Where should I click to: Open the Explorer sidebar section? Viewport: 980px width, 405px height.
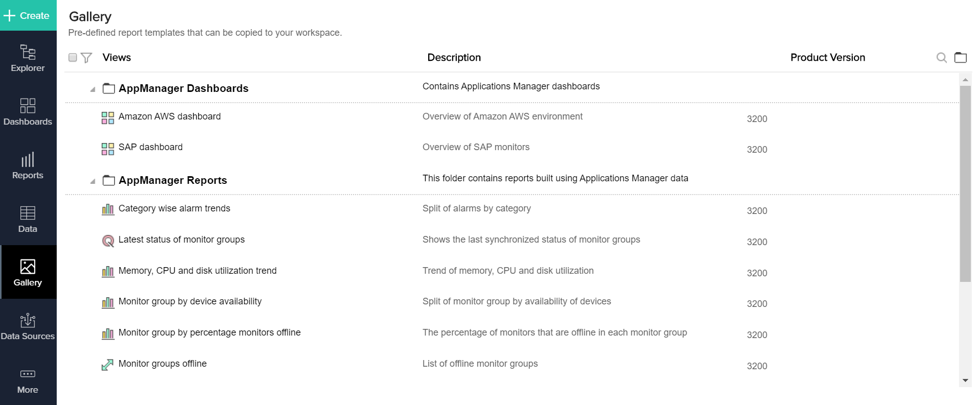tap(28, 58)
